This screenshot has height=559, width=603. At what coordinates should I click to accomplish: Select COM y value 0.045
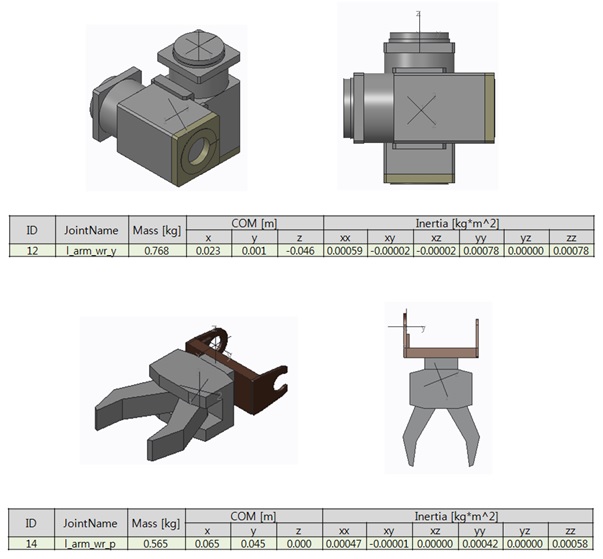click(253, 544)
